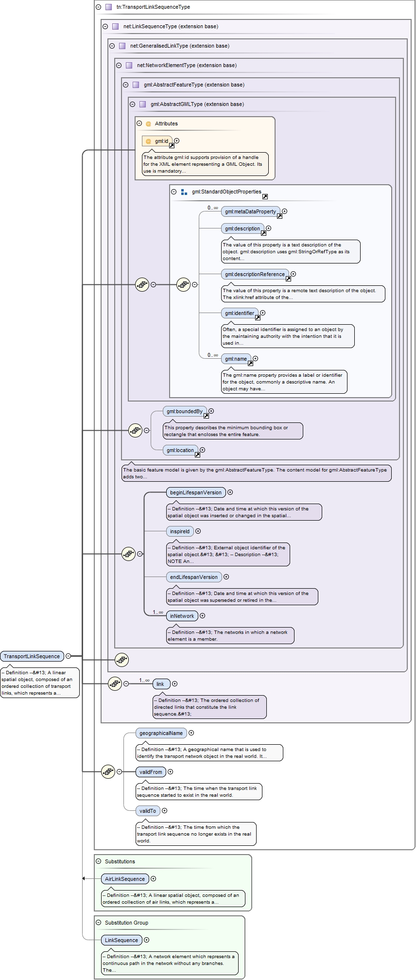Click the sequence compositor for beginLifespanVersion group
The image size is (416, 980).
tap(128, 554)
